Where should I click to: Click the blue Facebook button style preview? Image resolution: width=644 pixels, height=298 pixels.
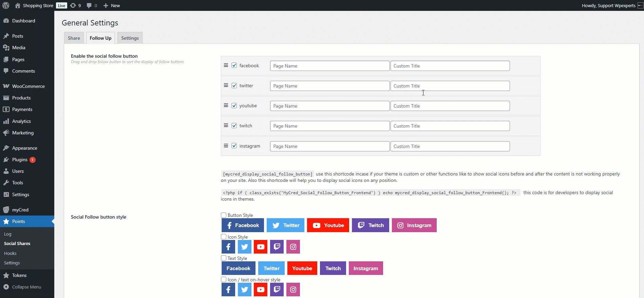243,225
